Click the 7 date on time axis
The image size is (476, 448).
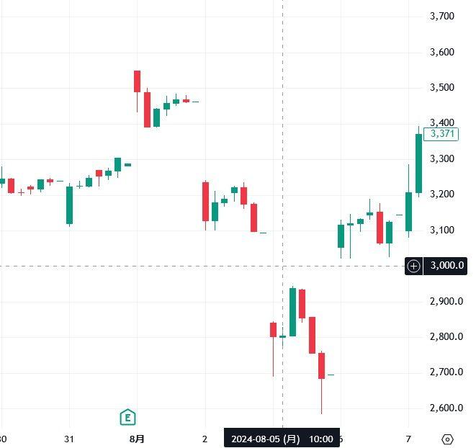pyautogui.click(x=408, y=439)
